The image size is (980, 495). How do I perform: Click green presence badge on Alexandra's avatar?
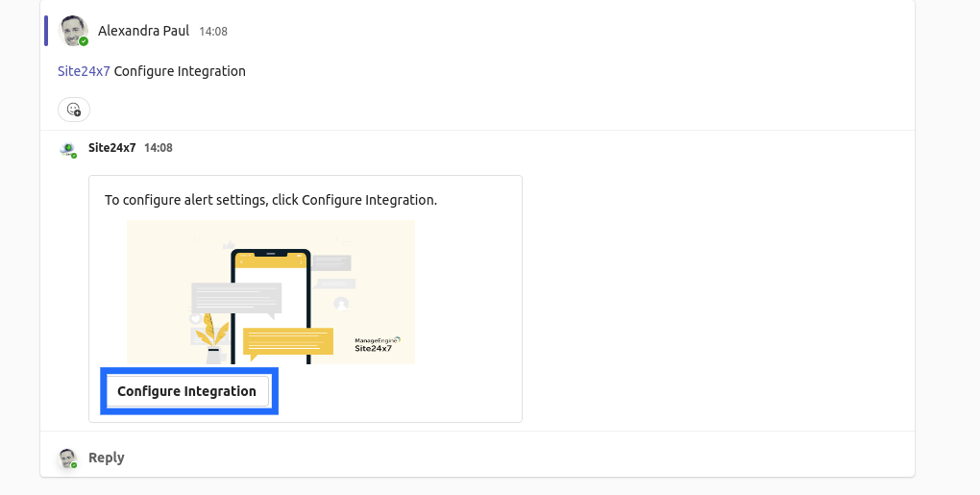click(x=84, y=41)
